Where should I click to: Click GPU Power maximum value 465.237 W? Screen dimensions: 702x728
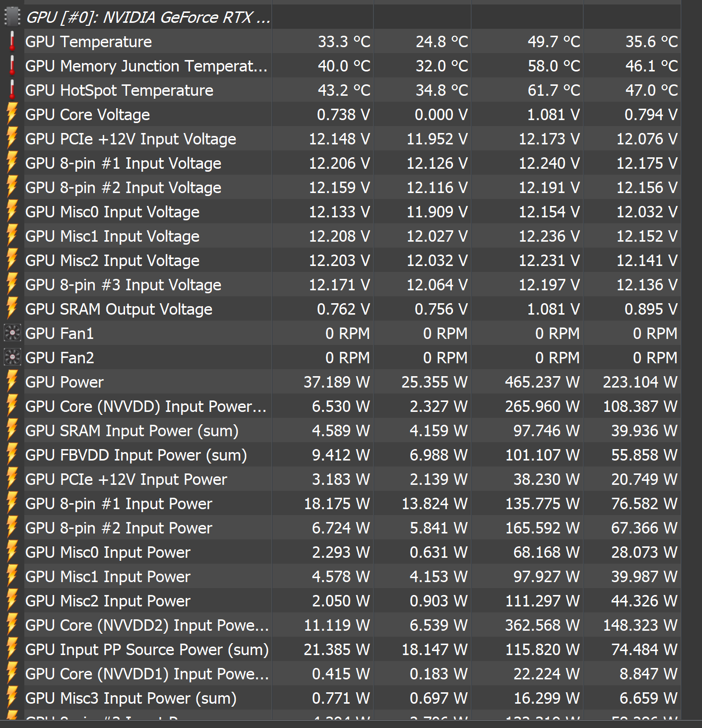point(542,382)
